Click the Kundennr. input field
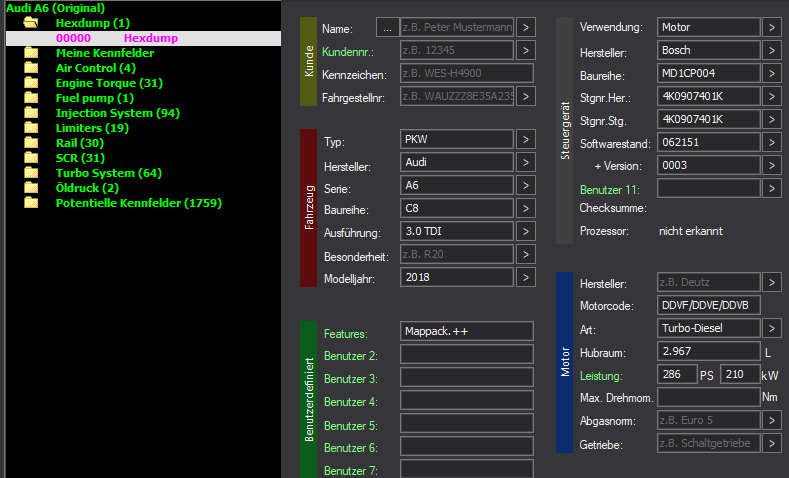 457,50
